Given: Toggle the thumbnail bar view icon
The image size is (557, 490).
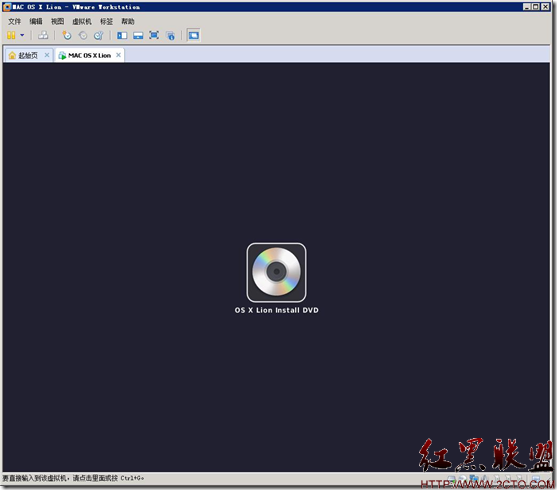Looking at the screenshot, I should 138,35.
